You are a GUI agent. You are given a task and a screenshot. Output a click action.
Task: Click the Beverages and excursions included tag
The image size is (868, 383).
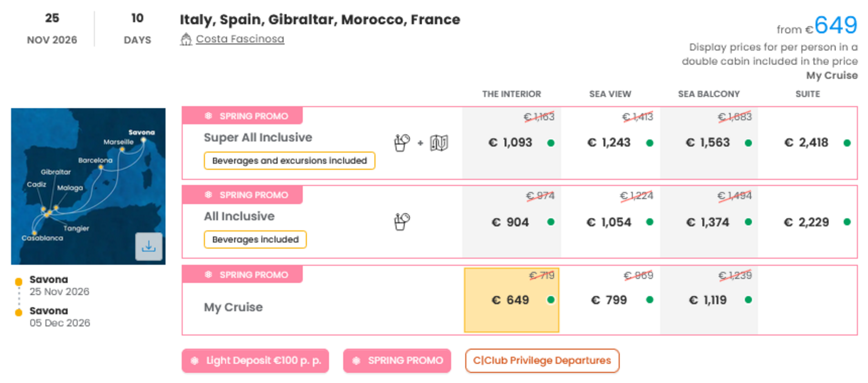(x=289, y=161)
